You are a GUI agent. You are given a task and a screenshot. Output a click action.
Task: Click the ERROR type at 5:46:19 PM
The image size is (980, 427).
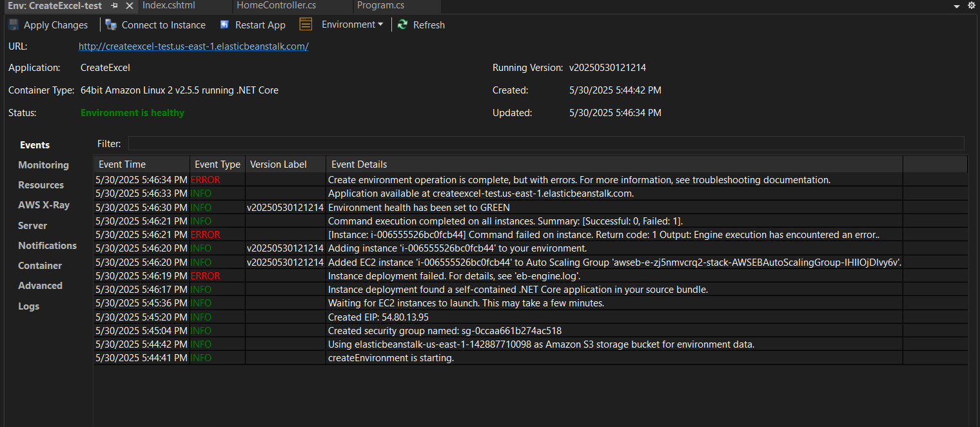pyautogui.click(x=206, y=276)
